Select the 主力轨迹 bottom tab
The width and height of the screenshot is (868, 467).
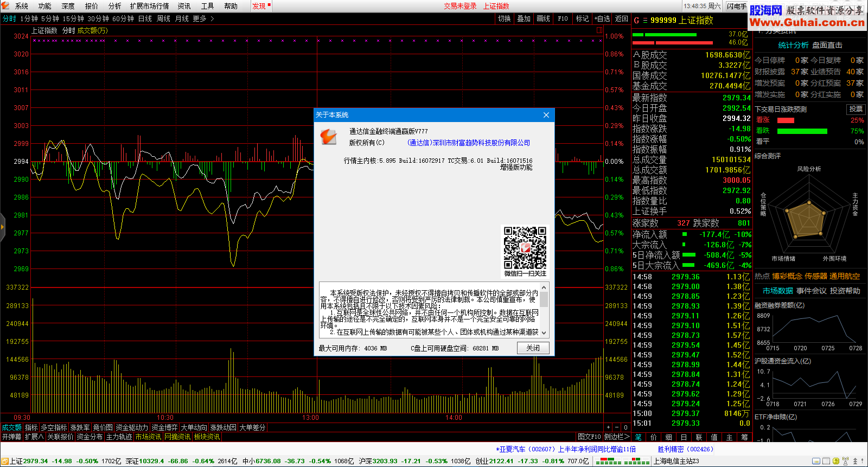[119, 437]
